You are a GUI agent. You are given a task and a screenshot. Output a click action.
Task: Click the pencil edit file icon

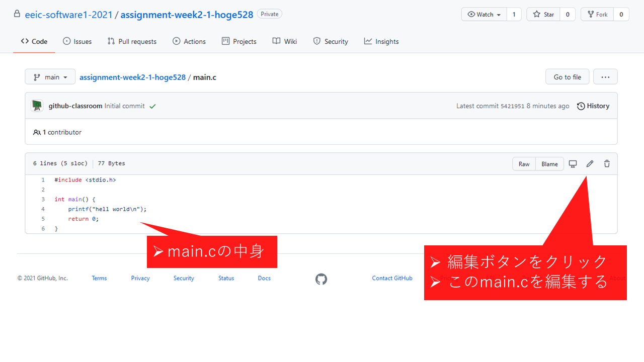tap(590, 164)
